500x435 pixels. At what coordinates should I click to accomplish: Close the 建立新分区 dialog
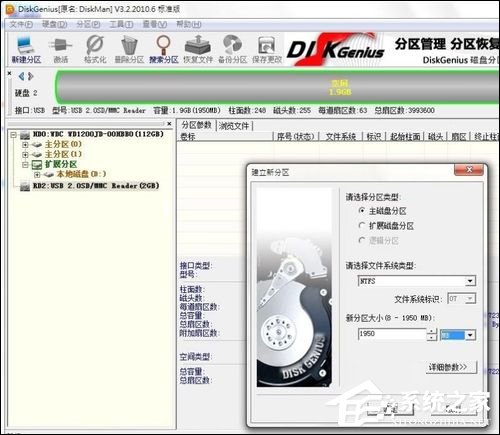pos(469,170)
